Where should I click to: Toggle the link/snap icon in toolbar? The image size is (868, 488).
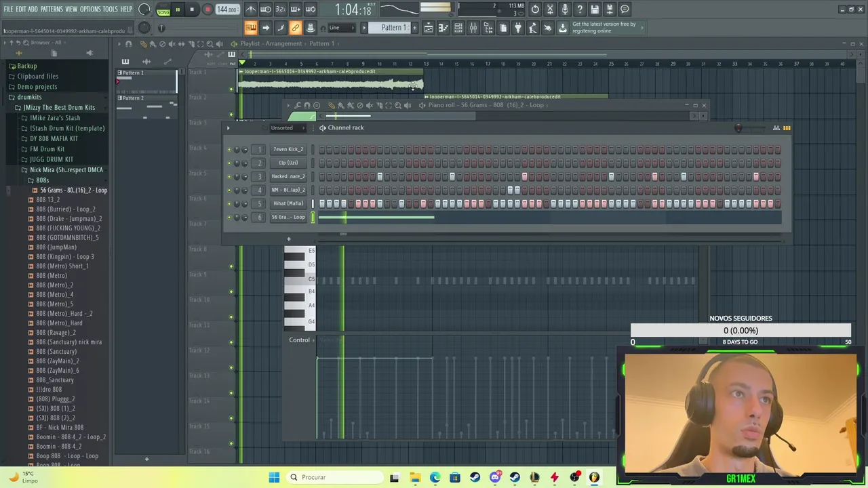(x=296, y=28)
